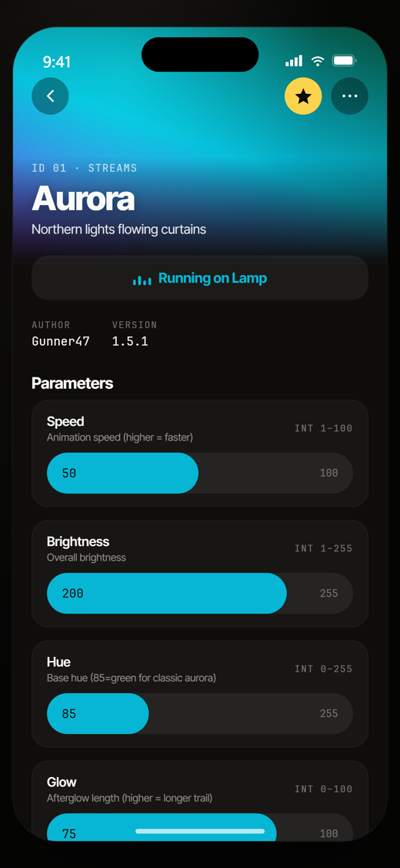Tap the 9:41 clock in status bar
Image resolution: width=400 pixels, height=868 pixels.
click(56, 62)
